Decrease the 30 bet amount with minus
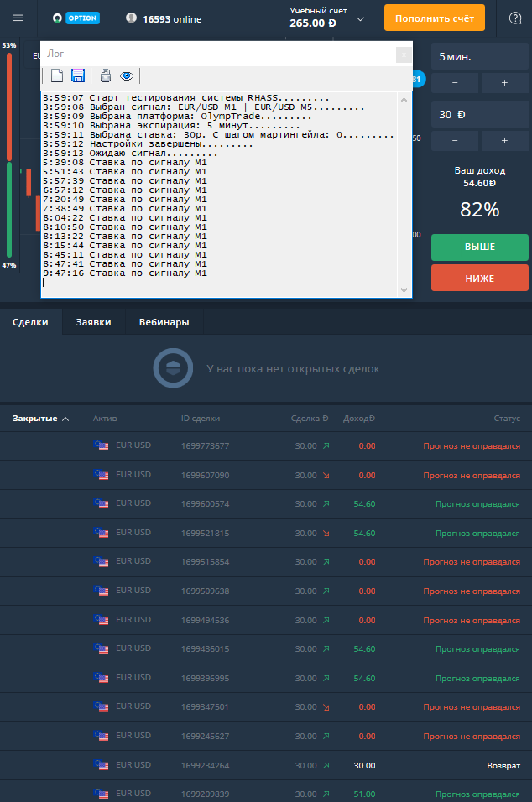The image size is (532, 802). [x=455, y=141]
